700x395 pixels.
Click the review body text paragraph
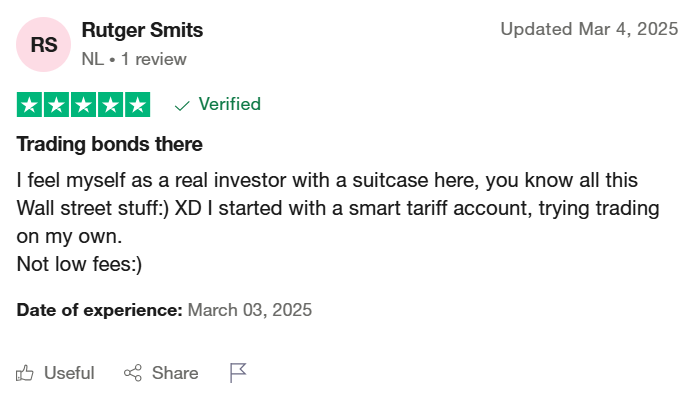(x=338, y=222)
